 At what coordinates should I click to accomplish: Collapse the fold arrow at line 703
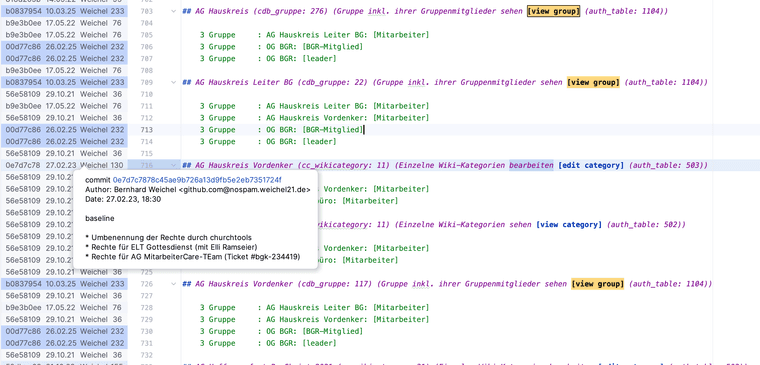point(174,11)
